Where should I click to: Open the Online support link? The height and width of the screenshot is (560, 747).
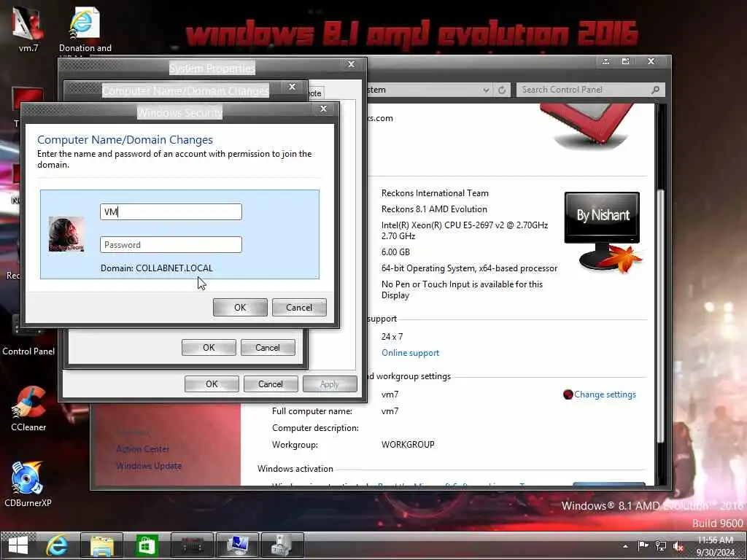pos(410,353)
